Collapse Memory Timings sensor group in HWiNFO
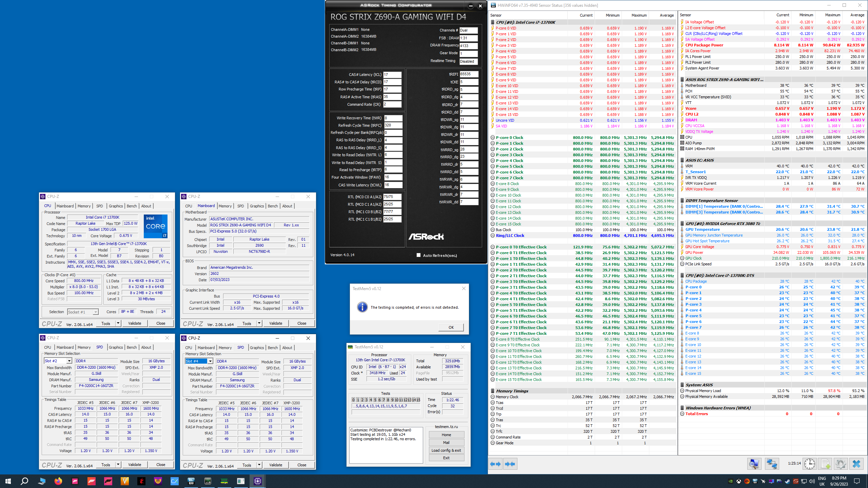Image resolution: width=868 pixels, height=488 pixels. tap(493, 391)
